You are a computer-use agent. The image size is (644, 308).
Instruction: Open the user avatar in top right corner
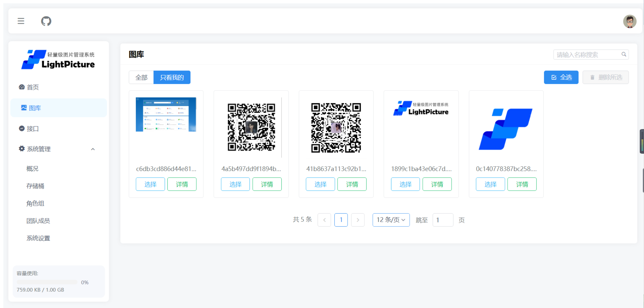coord(630,21)
